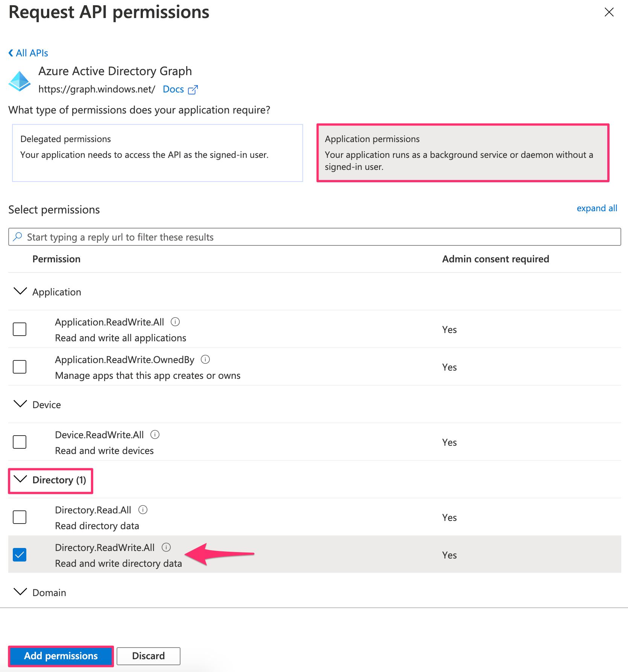Click the Add permissions button
The image size is (628, 672).
coord(61,656)
